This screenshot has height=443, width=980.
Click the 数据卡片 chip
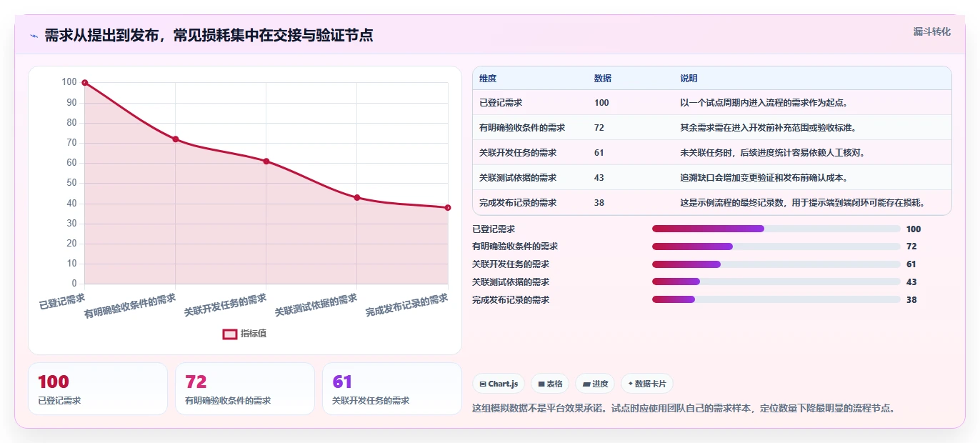click(647, 384)
